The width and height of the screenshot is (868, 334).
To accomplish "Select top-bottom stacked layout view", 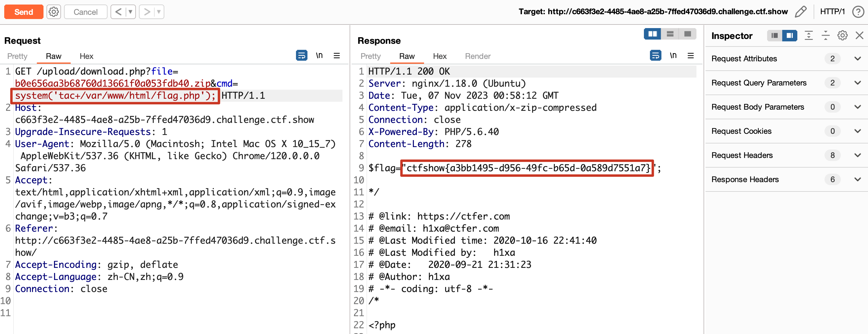I will (670, 34).
